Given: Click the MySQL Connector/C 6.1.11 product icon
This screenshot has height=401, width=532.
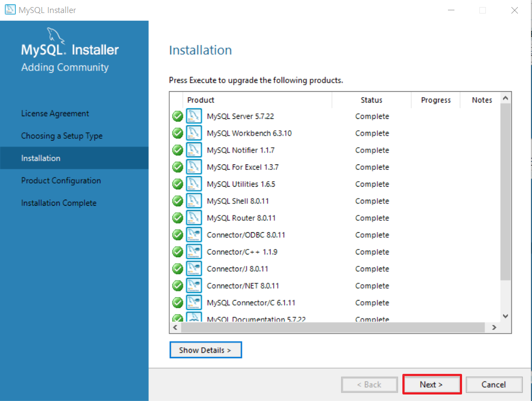Looking at the screenshot, I should coord(194,303).
